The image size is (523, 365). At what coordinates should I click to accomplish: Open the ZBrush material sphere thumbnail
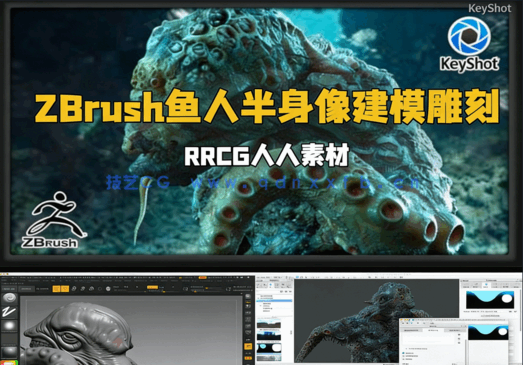(9, 352)
